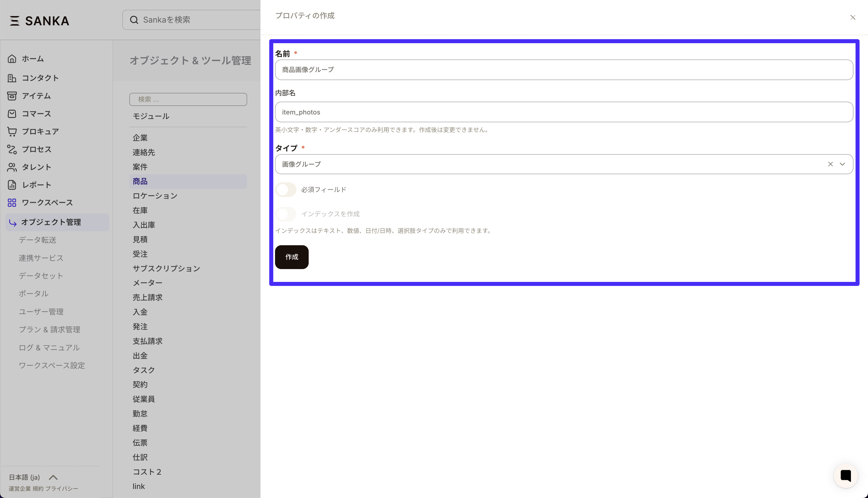The height and width of the screenshot is (498, 868).
Task: Open Contacts via the building icon
Action: click(12, 78)
